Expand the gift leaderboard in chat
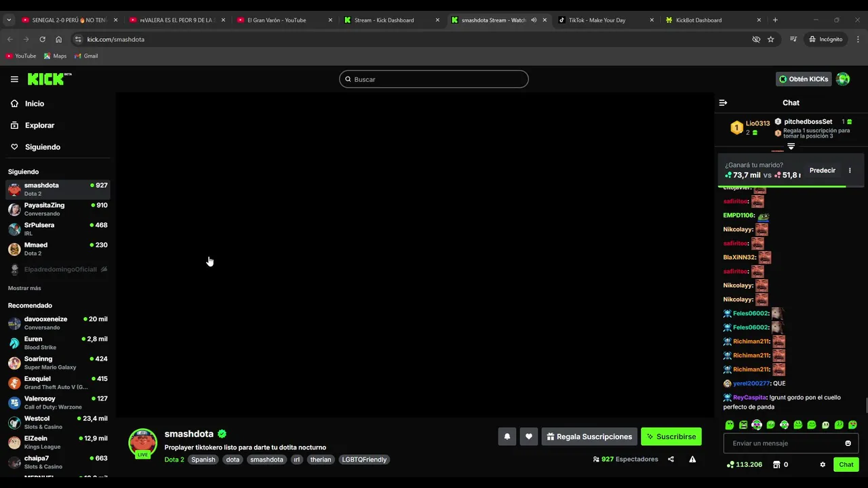 (x=791, y=146)
